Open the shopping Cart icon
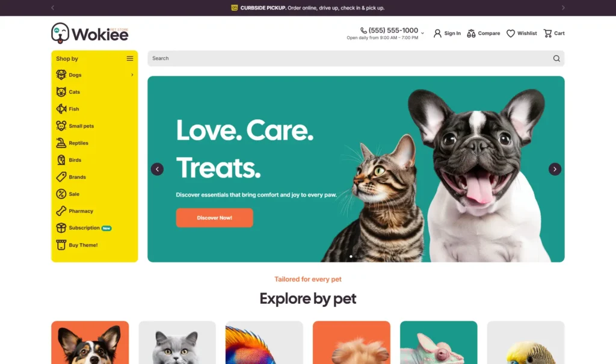 (x=547, y=34)
